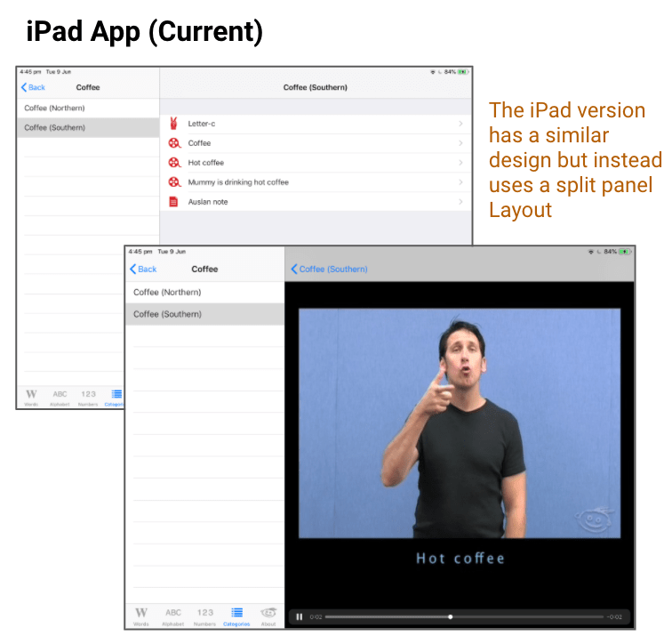This screenshot has height=644, width=672.
Task: Open the Letter-c row
Action: pyautogui.click(x=316, y=124)
